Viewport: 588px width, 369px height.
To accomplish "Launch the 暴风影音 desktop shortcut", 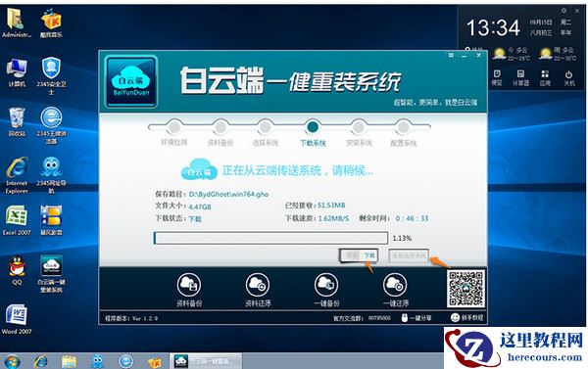I will pos(51,220).
